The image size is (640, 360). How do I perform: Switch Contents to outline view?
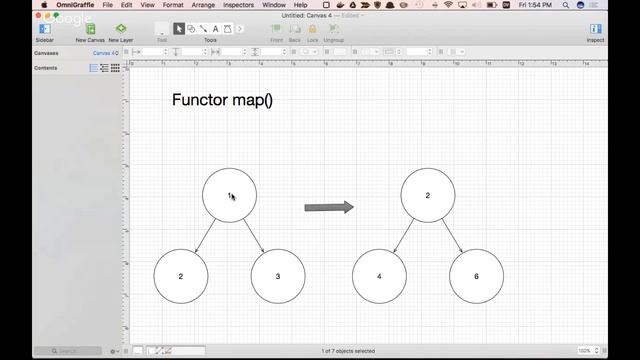click(104, 68)
